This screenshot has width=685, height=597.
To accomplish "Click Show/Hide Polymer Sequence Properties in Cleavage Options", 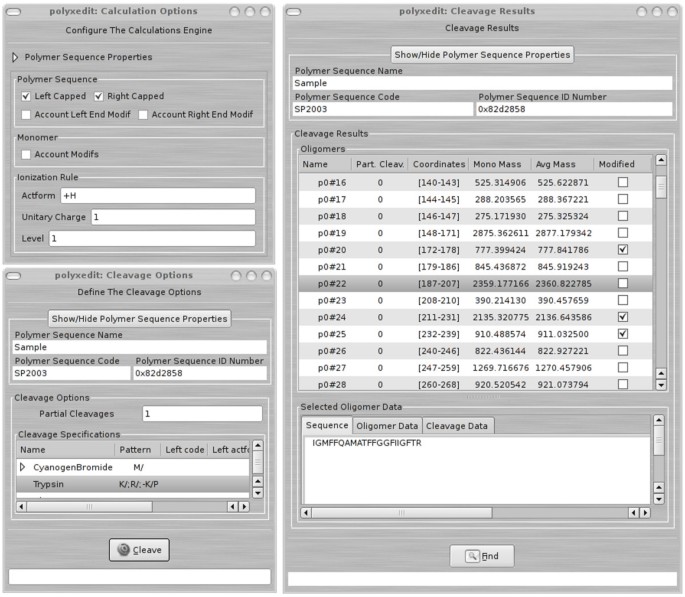I will click(139, 319).
